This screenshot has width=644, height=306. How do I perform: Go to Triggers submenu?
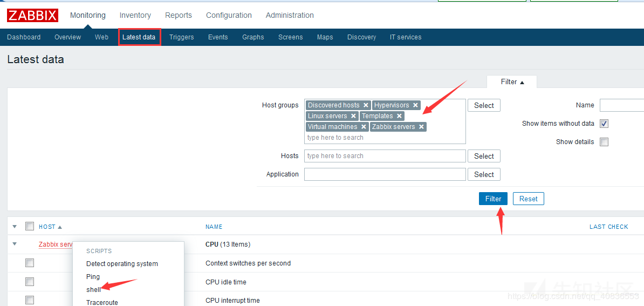coord(182,37)
